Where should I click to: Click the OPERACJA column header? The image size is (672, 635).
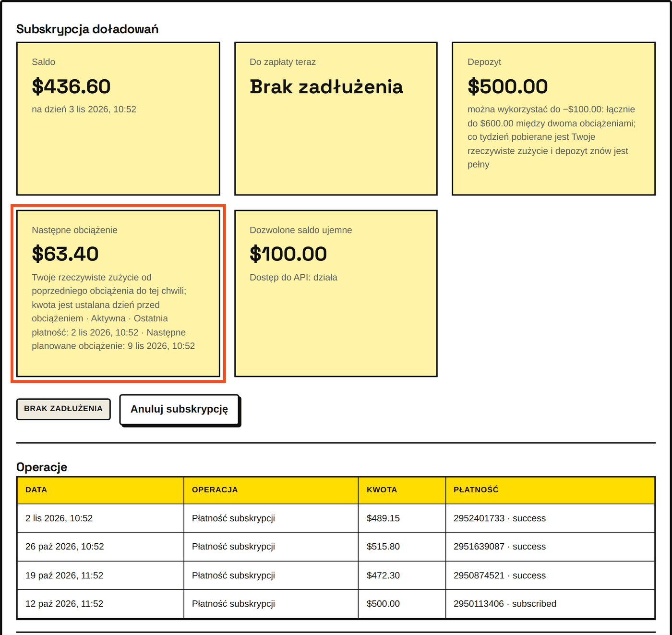click(x=271, y=490)
